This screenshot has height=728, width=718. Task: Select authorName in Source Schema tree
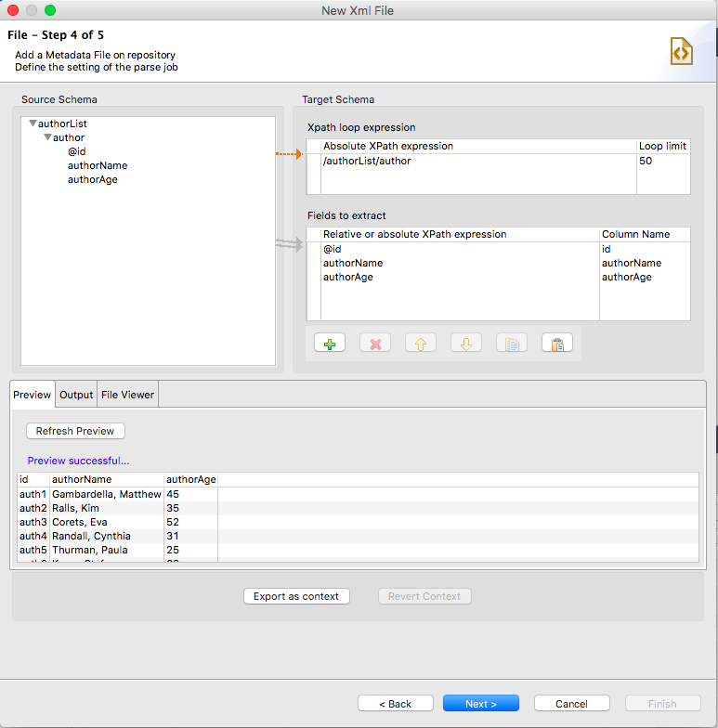(98, 165)
